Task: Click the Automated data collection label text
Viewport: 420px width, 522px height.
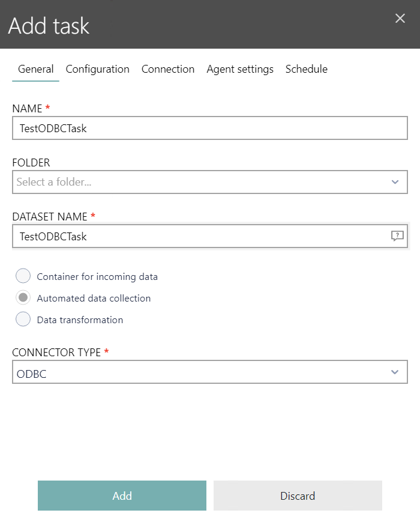Action: [x=94, y=298]
